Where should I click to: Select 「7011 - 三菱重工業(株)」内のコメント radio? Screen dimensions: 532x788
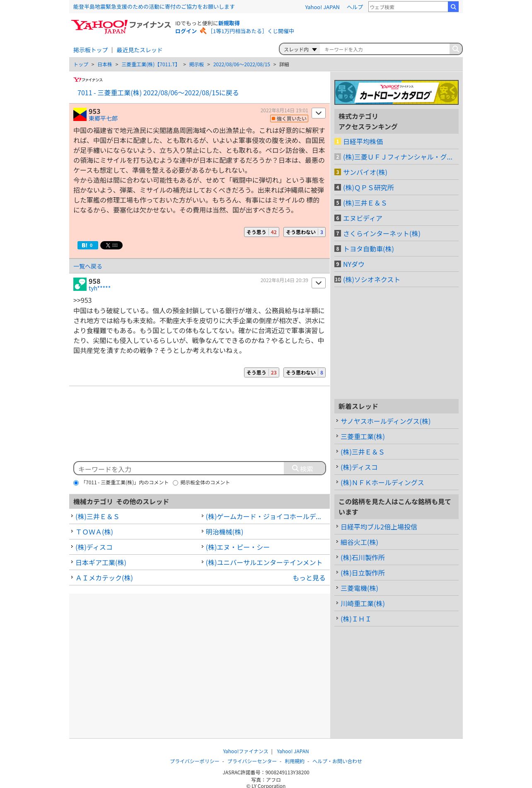tap(76, 483)
